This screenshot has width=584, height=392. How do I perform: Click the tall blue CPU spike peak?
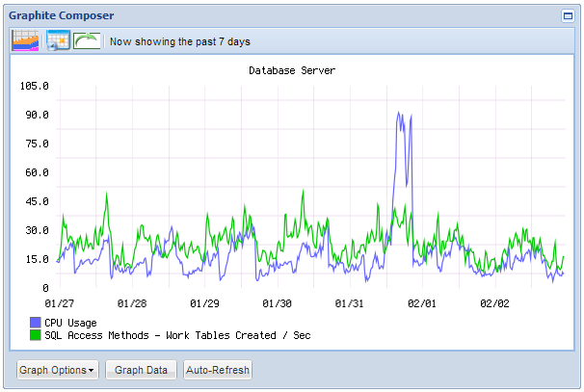(400, 114)
